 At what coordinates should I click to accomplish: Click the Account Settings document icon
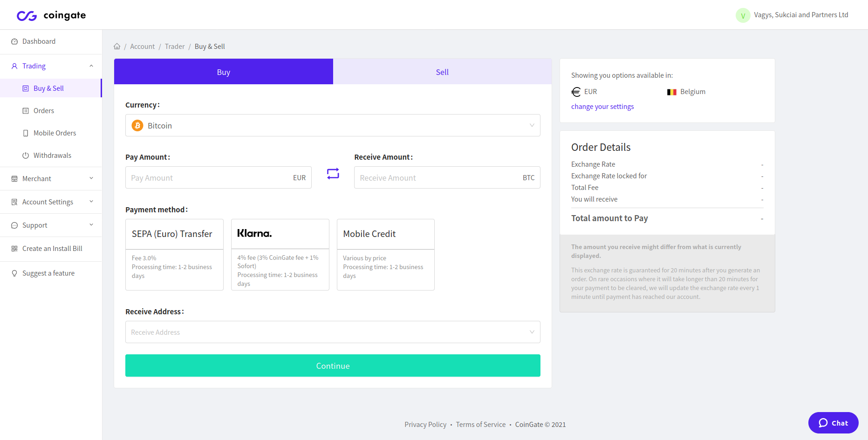click(14, 202)
